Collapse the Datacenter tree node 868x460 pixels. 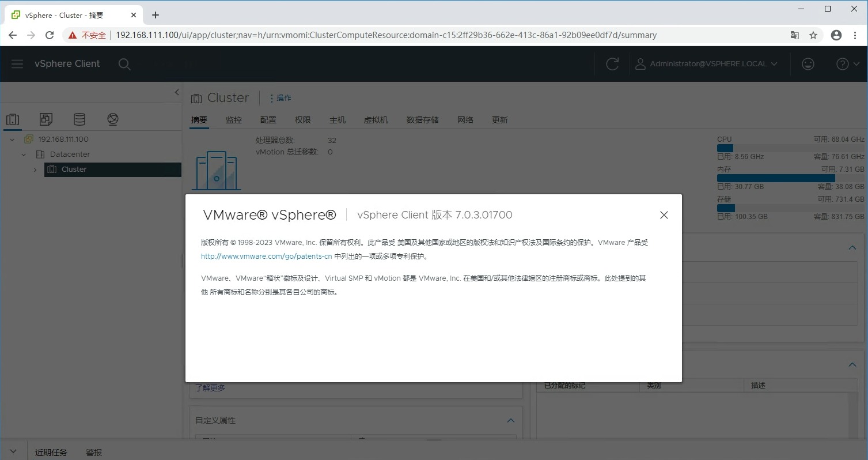coord(24,154)
